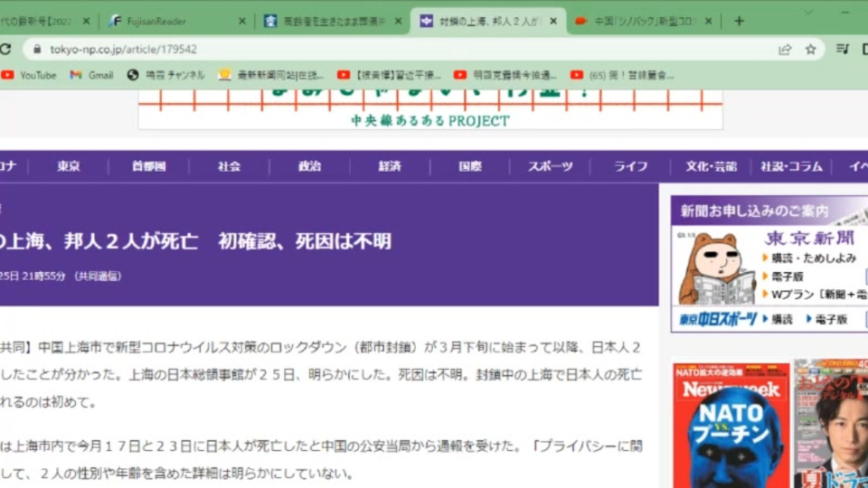Bookmark this page with the star icon
Image resolution: width=868 pixels, height=488 pixels.
(810, 49)
